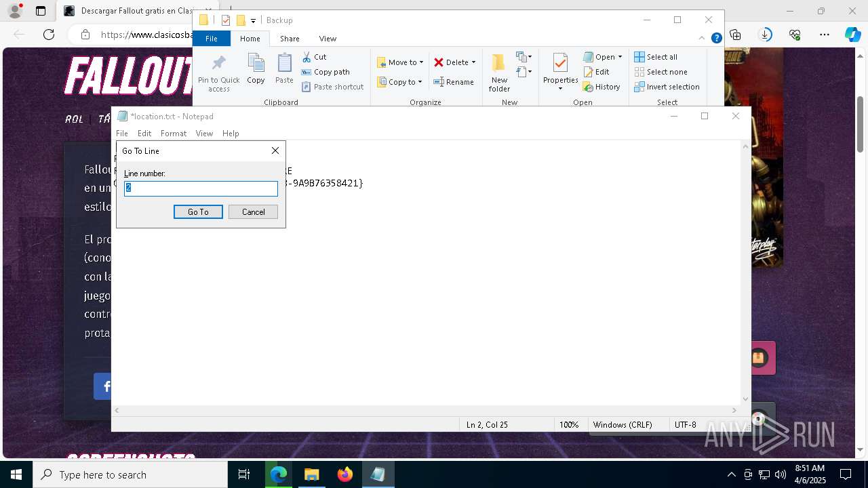Click Notepad horizontal scrollbar right arrow
The height and width of the screenshot is (488, 868).
[734, 410]
